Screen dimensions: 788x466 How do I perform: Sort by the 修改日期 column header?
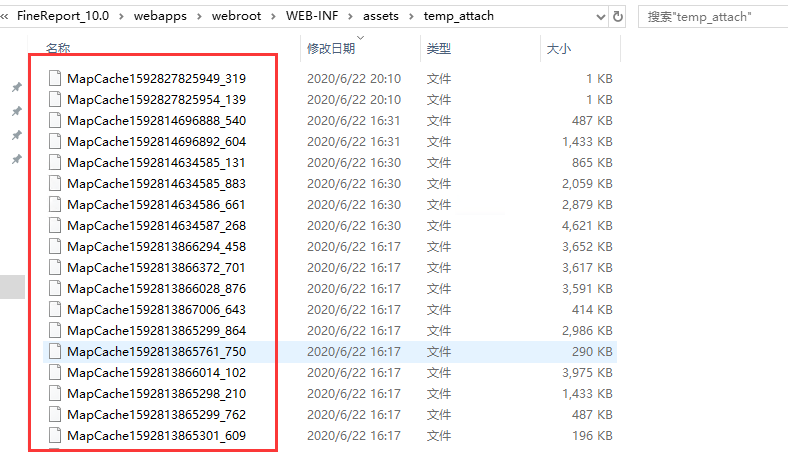pos(331,48)
